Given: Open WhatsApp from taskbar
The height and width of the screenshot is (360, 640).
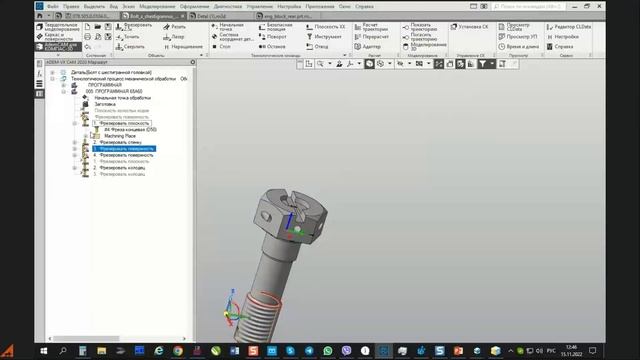Looking at the screenshot, I should pos(328,351).
